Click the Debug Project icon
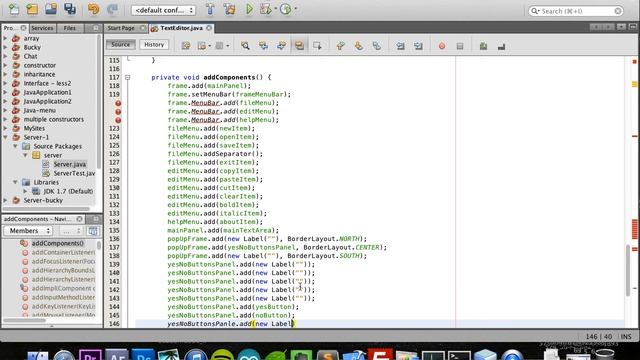Image resolution: width=640 pixels, height=360 pixels. [265, 9]
